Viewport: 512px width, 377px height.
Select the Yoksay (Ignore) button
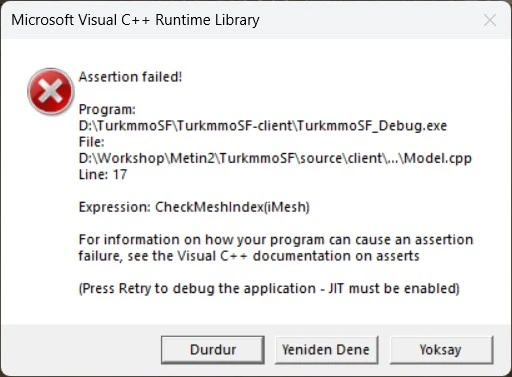pyautogui.click(x=441, y=350)
